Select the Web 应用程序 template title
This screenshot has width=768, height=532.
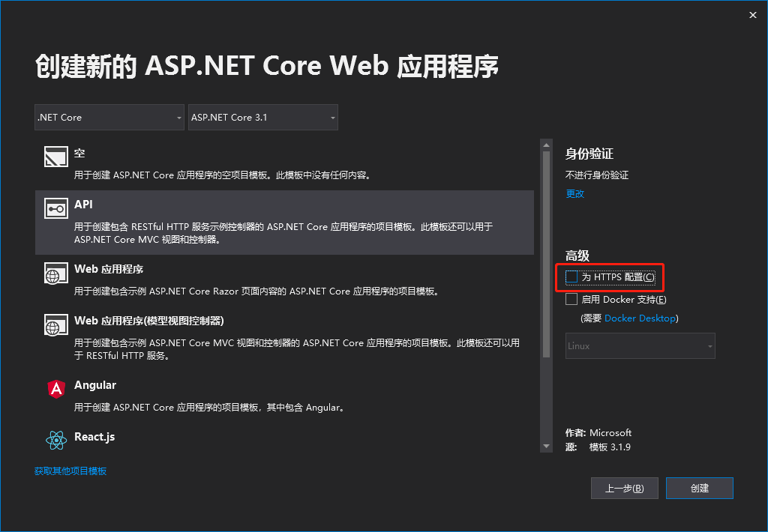point(109,269)
